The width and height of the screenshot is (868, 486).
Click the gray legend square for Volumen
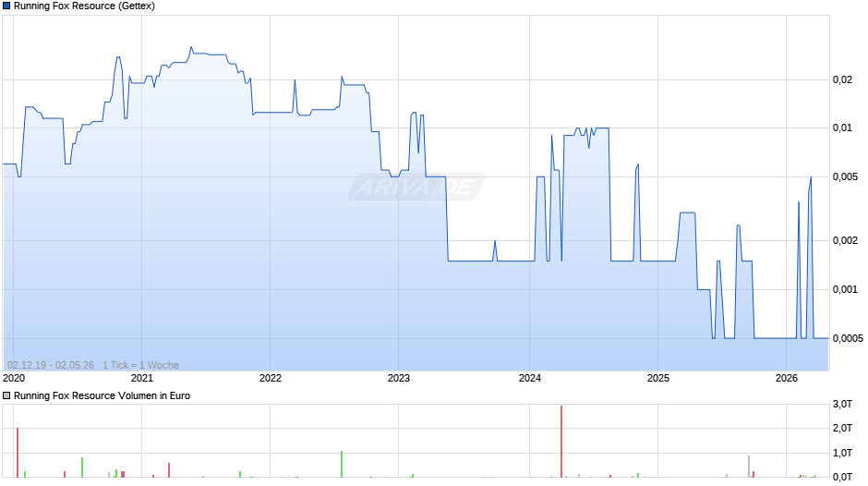pos(6,395)
